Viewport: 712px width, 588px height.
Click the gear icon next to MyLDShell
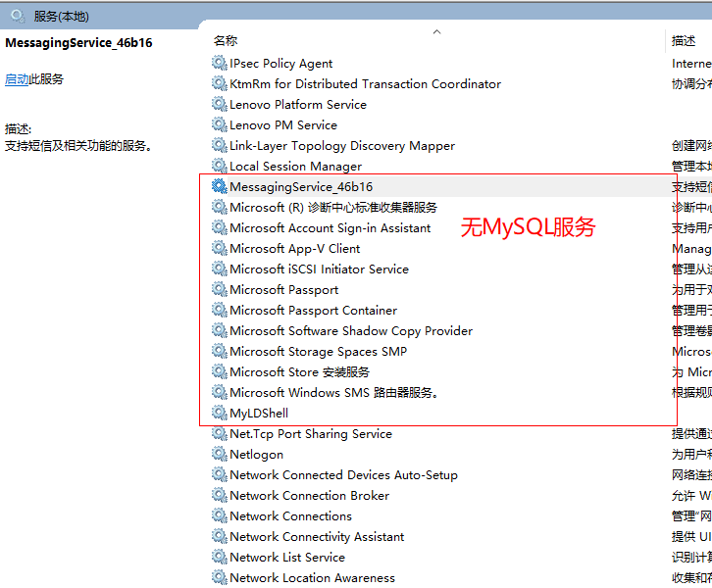click(x=219, y=414)
